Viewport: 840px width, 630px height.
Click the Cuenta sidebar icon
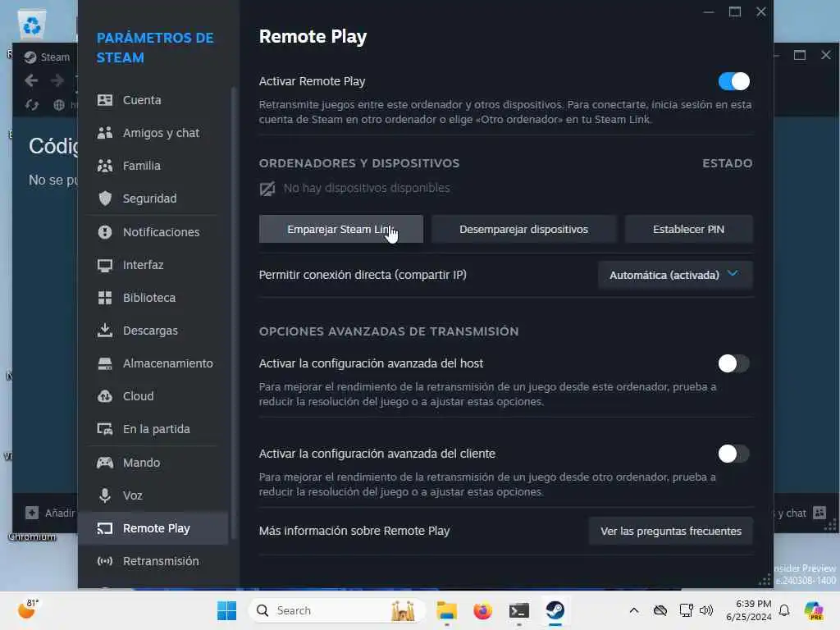(x=105, y=100)
